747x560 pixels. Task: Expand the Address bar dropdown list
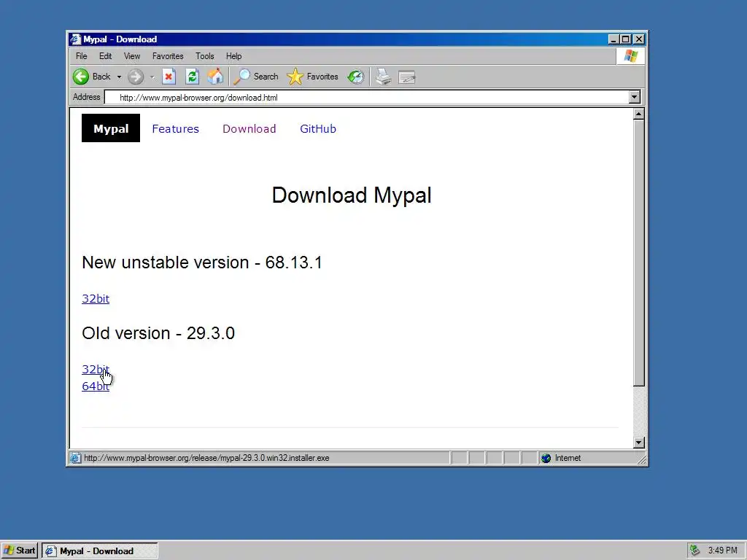(x=634, y=97)
